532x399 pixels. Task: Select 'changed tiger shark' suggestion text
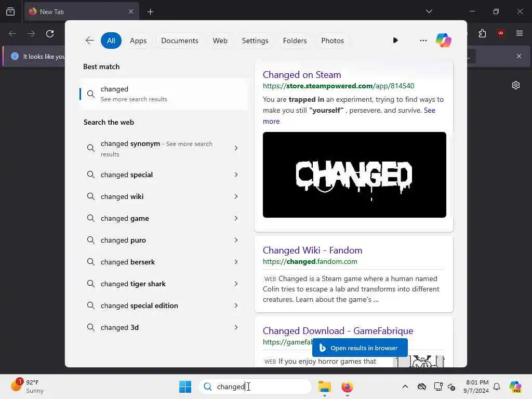tap(133, 284)
